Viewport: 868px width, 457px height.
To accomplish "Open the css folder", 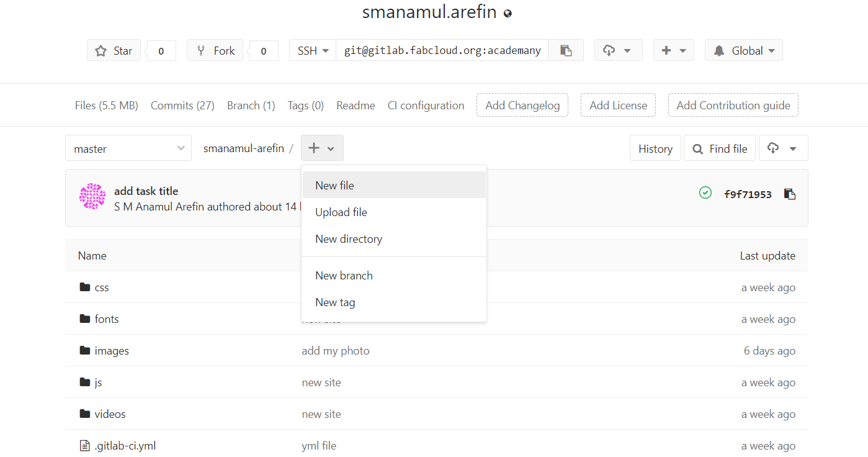I will click(x=101, y=287).
